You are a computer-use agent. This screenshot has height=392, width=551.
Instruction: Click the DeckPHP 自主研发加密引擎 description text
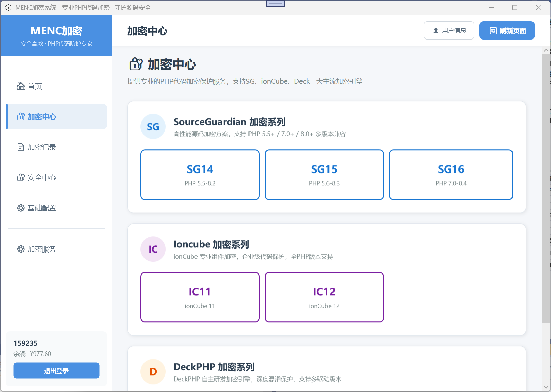click(257, 379)
